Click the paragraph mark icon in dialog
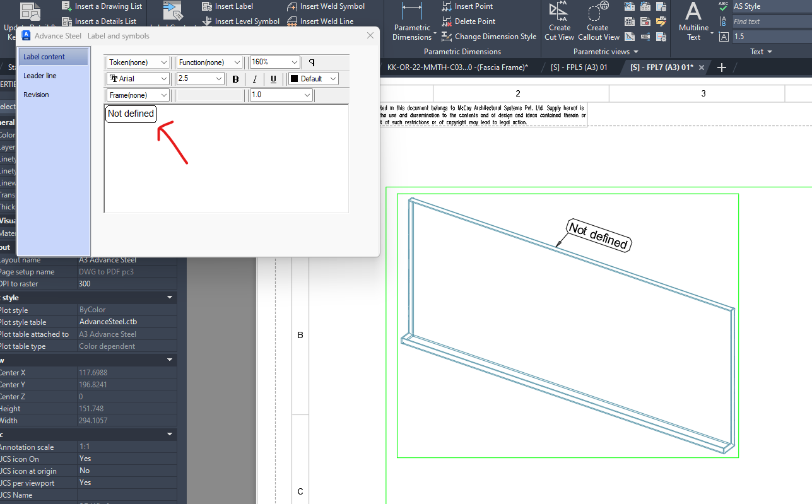The height and width of the screenshot is (504, 812). 312,62
